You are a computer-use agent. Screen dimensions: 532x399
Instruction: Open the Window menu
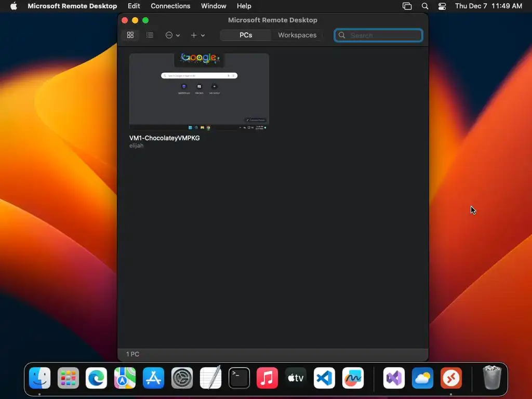click(214, 6)
